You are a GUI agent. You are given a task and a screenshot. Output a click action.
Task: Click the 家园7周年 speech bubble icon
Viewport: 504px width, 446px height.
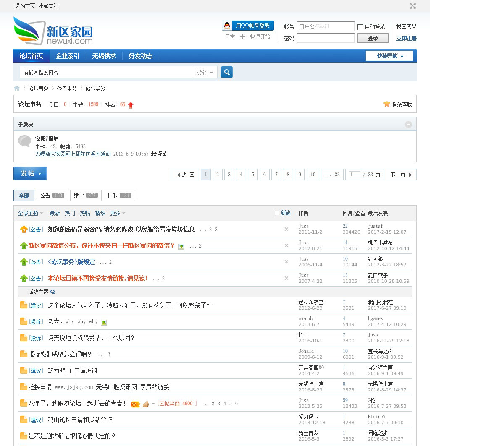[24, 141]
